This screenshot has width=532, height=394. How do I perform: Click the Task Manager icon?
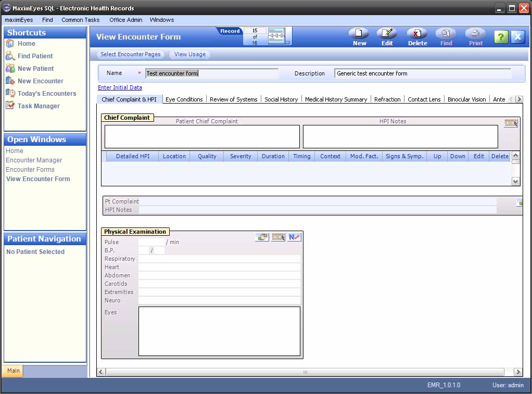(10, 106)
